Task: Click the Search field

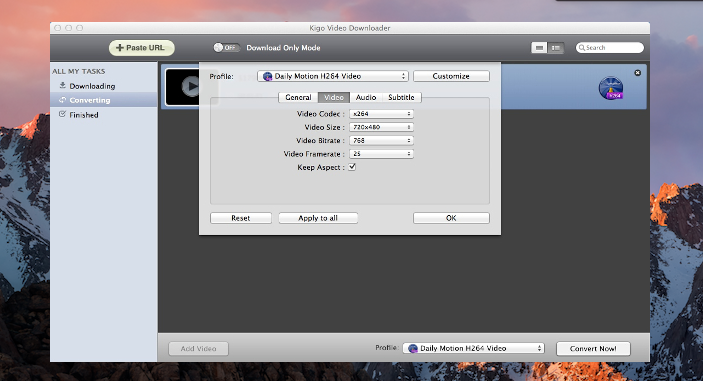Action: click(x=609, y=48)
